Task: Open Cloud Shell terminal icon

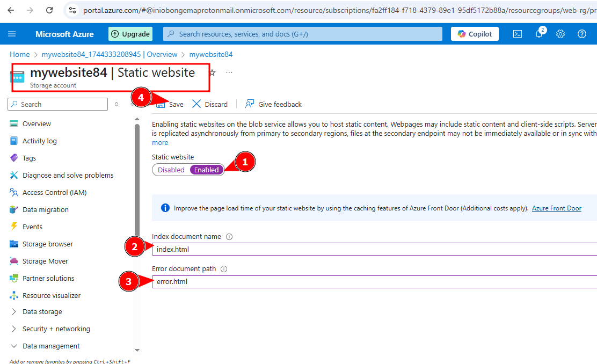Action: pos(518,34)
